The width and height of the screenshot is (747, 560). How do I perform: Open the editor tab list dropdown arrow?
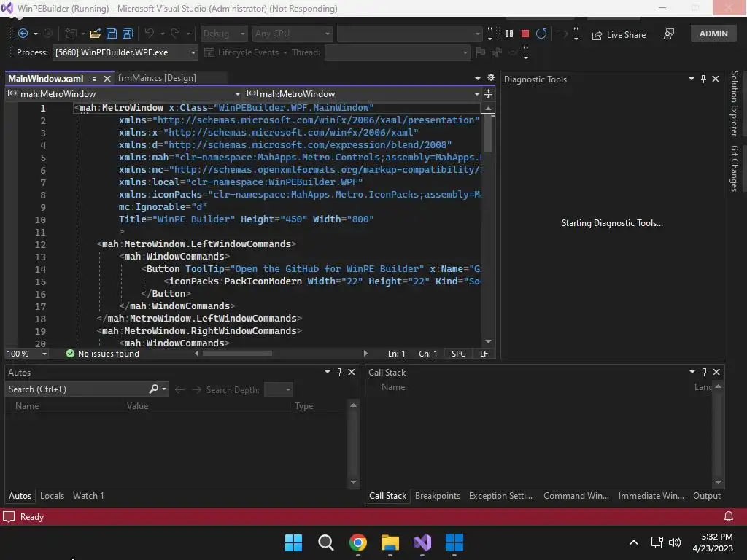click(x=477, y=78)
